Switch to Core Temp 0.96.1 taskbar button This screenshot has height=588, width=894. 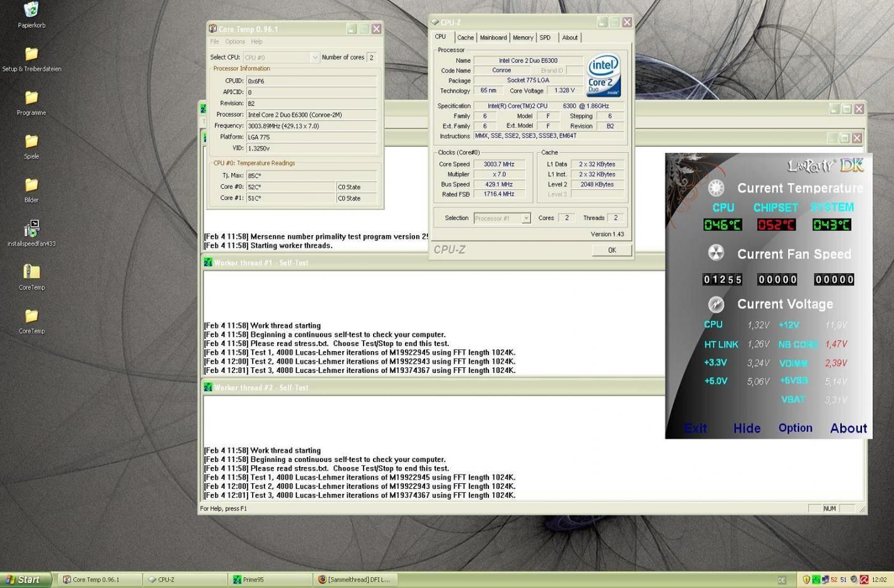tap(100, 580)
